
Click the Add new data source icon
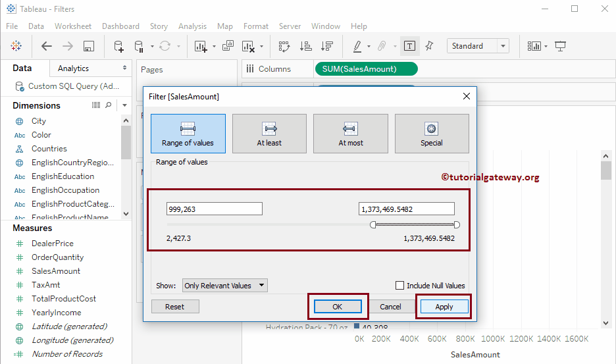tap(118, 46)
